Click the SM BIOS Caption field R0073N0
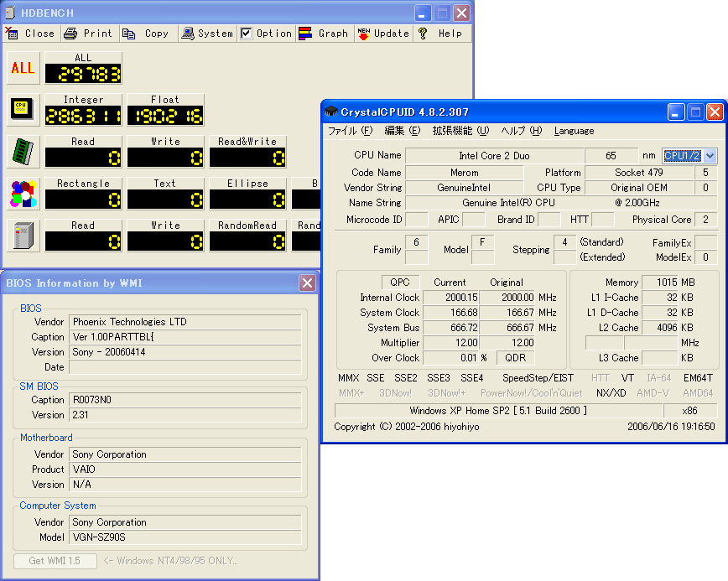This screenshot has width=728, height=581. click(x=185, y=400)
